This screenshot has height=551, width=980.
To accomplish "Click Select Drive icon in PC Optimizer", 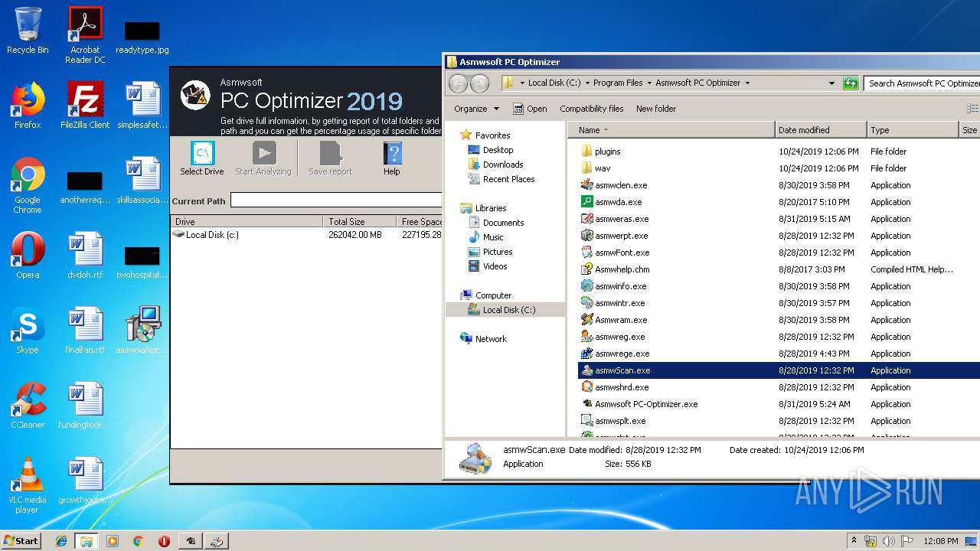I will click(202, 159).
